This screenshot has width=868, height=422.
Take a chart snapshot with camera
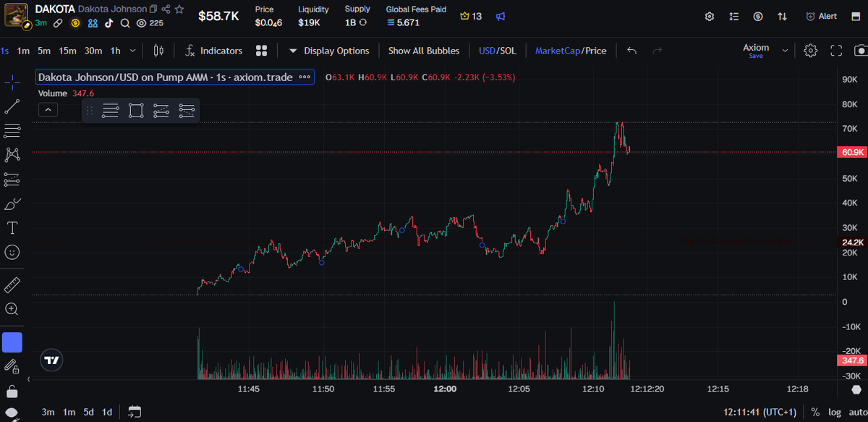point(861,51)
